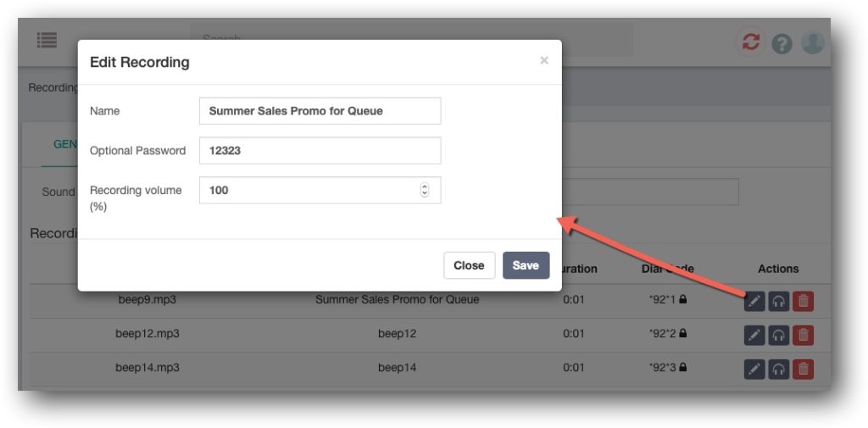Close the Edit Recording dialog with X
This screenshot has height=428, width=868.
544,60
